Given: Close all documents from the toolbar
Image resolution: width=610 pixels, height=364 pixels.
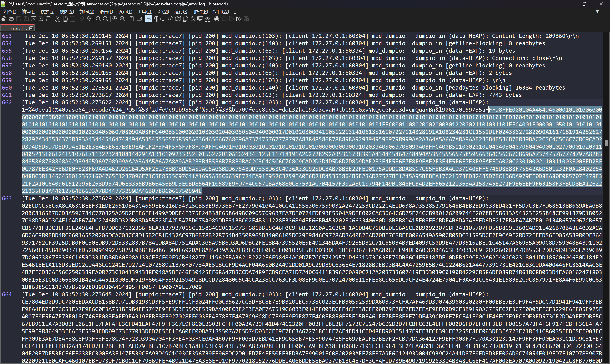Looking at the screenshot, I should [x=41, y=19].
